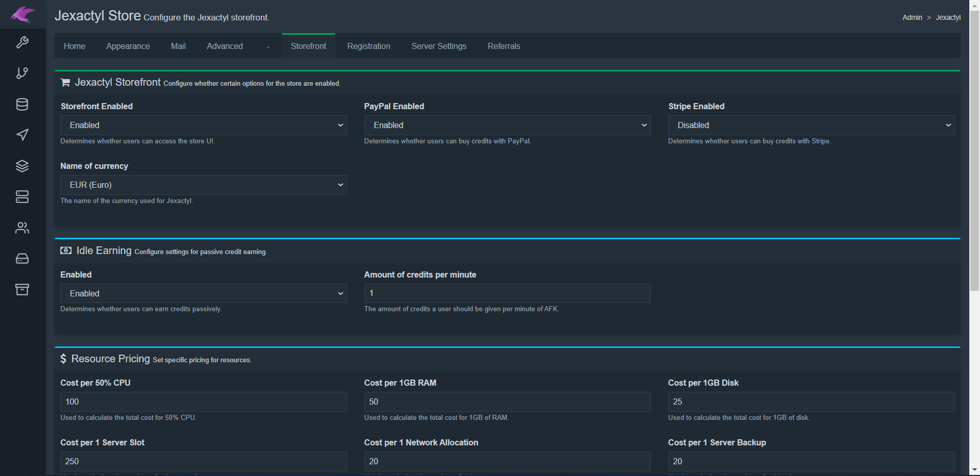Open the Server Settings tab
Image resolution: width=980 pixels, height=476 pixels.
pyautogui.click(x=438, y=46)
